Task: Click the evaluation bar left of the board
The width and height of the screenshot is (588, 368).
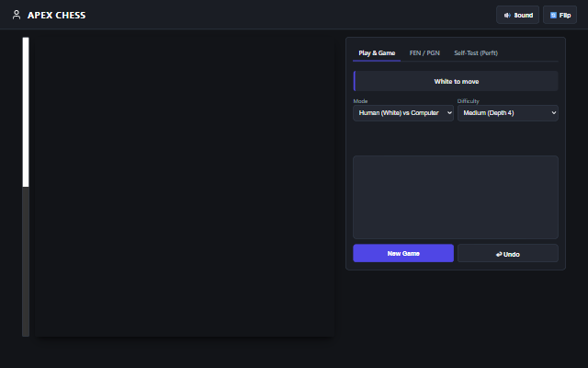Action: click(x=26, y=187)
